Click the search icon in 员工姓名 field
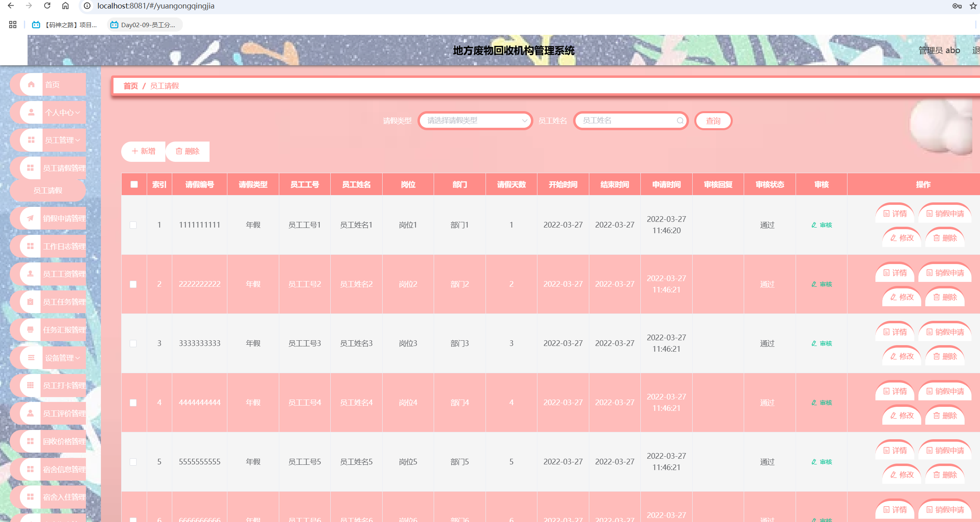Image resolution: width=980 pixels, height=522 pixels. [680, 120]
